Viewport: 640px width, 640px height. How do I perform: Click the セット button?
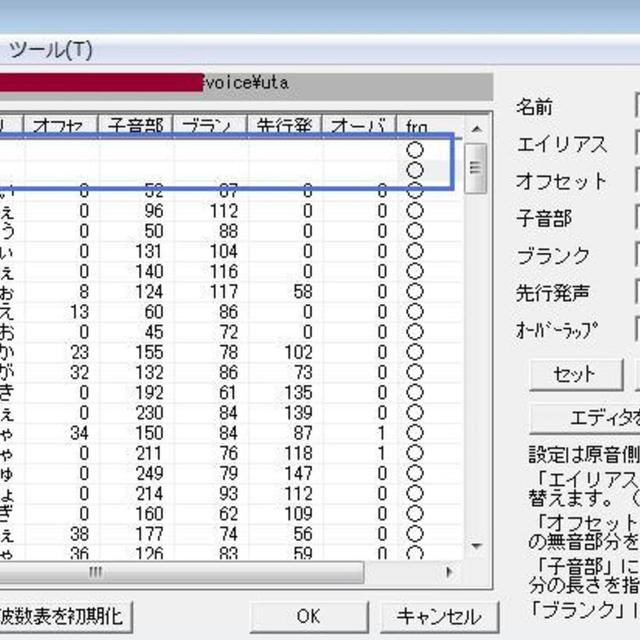coord(573,374)
